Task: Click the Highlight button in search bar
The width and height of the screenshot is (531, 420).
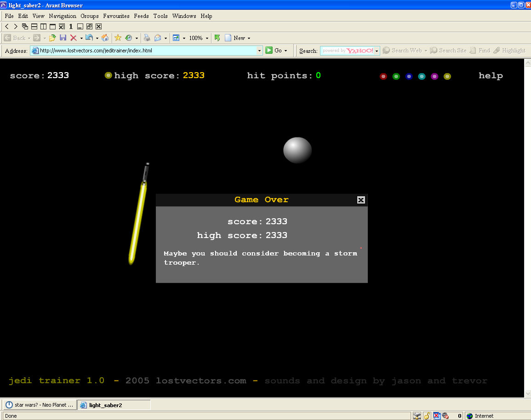Action: pos(509,51)
